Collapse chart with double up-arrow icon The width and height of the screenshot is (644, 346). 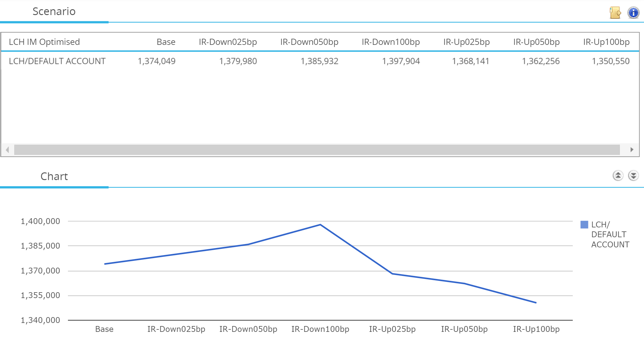(618, 175)
